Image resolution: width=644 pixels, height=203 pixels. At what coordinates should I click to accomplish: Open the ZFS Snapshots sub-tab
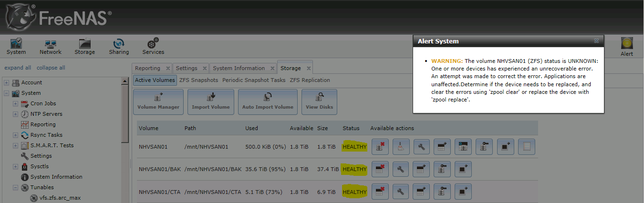coord(198,80)
